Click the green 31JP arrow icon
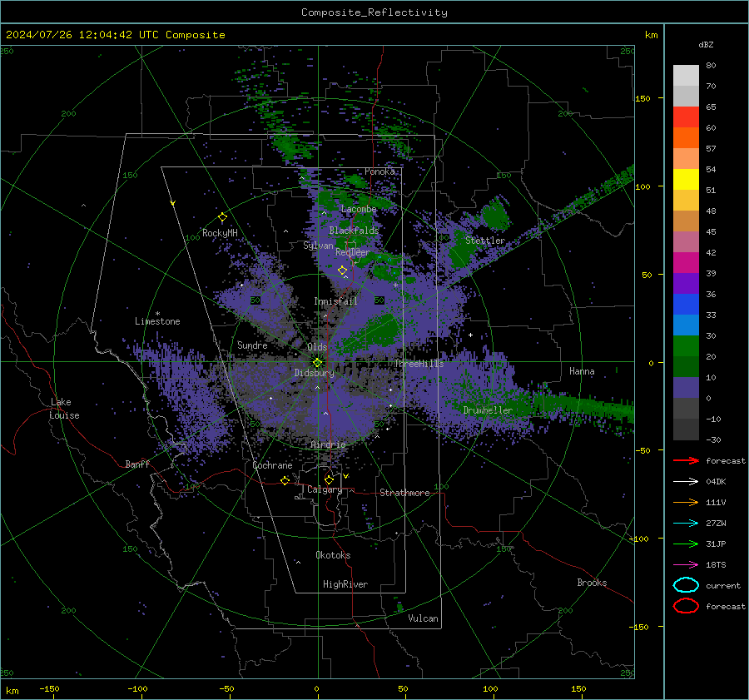The height and width of the screenshot is (700, 749). [x=686, y=544]
